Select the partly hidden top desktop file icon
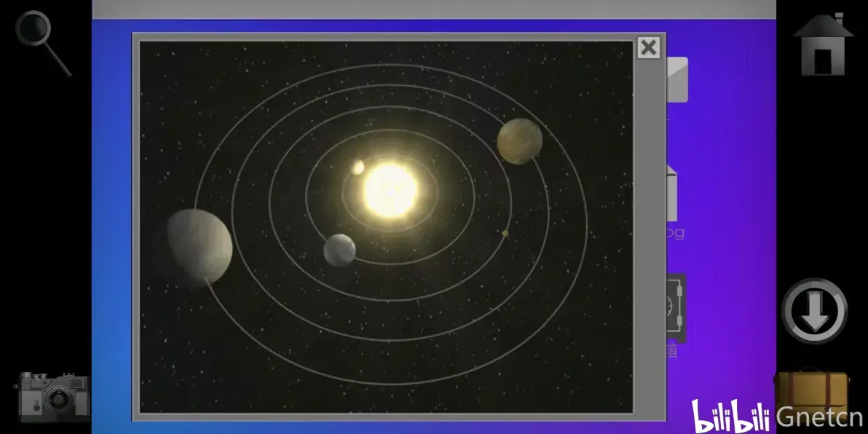 pyautogui.click(x=677, y=79)
